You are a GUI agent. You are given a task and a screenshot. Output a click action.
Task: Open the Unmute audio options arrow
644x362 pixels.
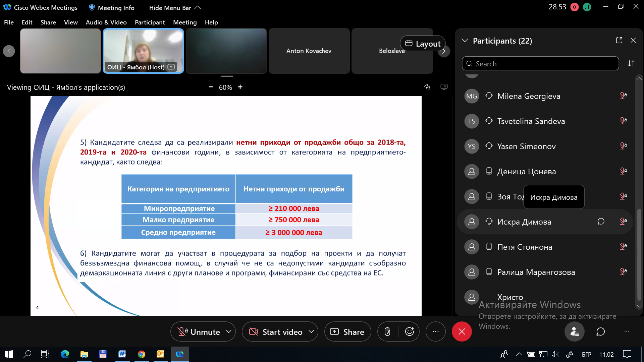229,331
